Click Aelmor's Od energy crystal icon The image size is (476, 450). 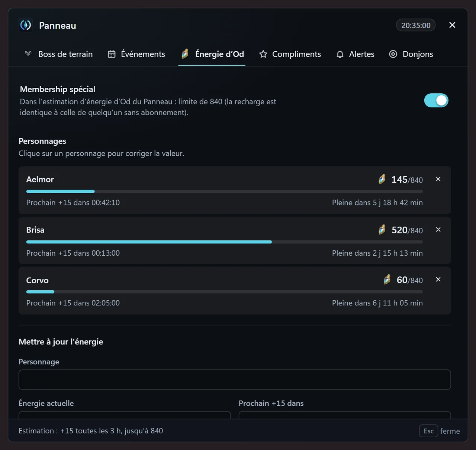382,179
